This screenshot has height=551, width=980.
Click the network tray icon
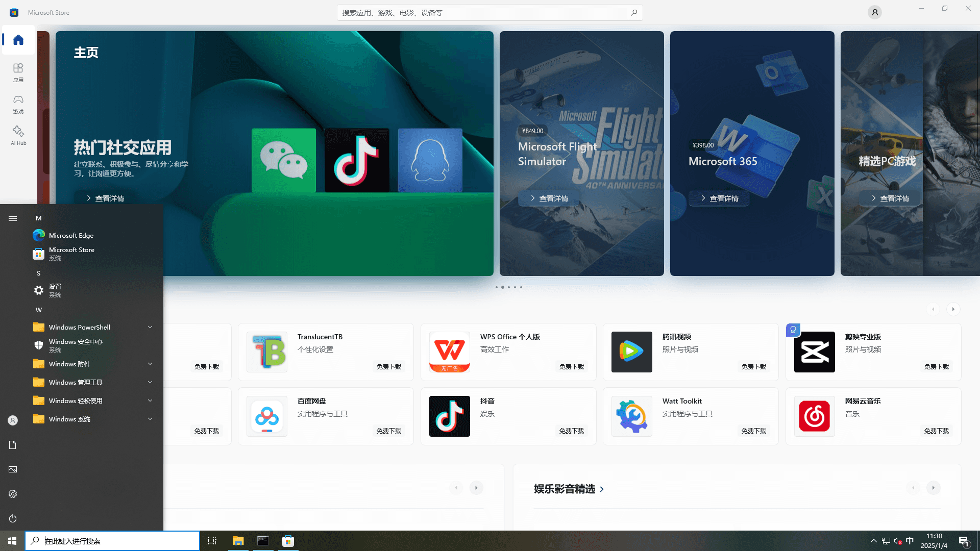[886, 541]
